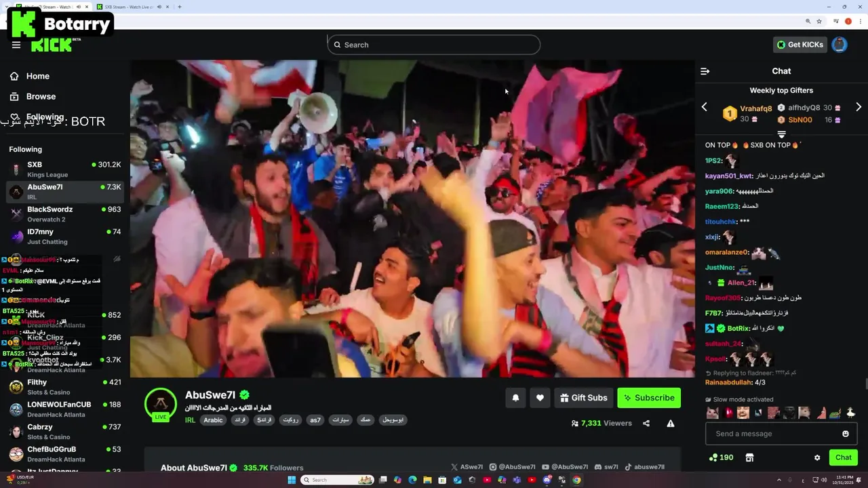
Task: Click chat username Rainaabdullah
Action: 729,382
